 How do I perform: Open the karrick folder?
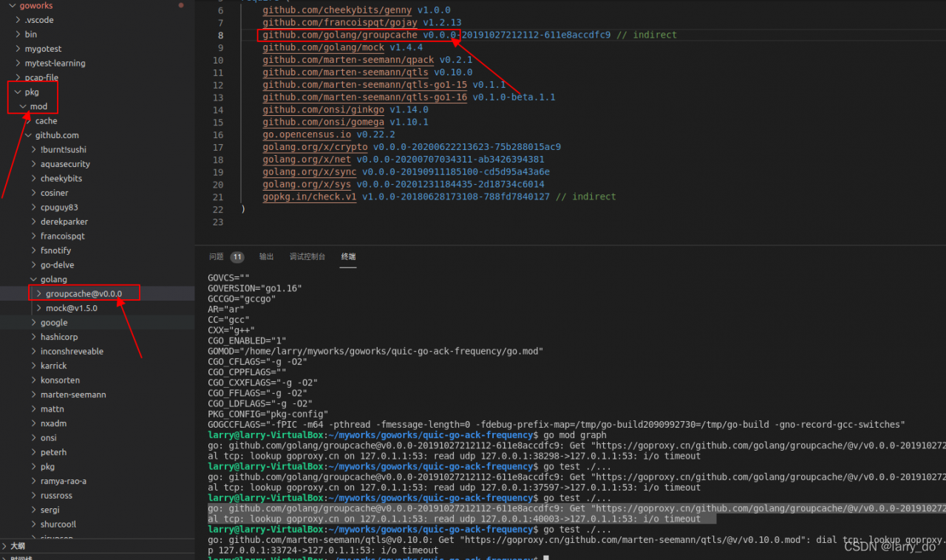(54, 366)
